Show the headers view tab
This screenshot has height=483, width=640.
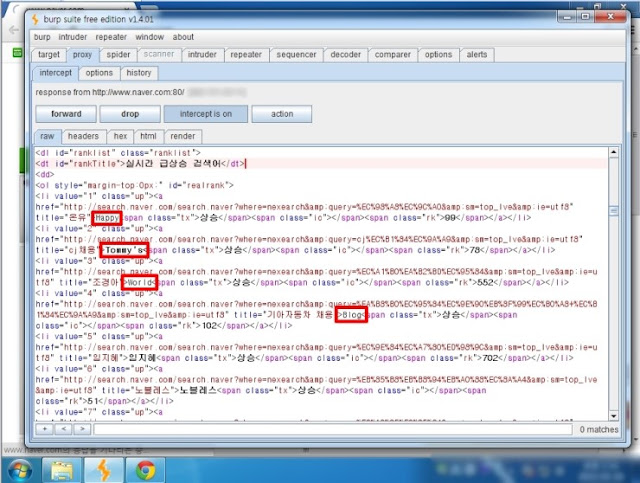pyautogui.click(x=83, y=136)
